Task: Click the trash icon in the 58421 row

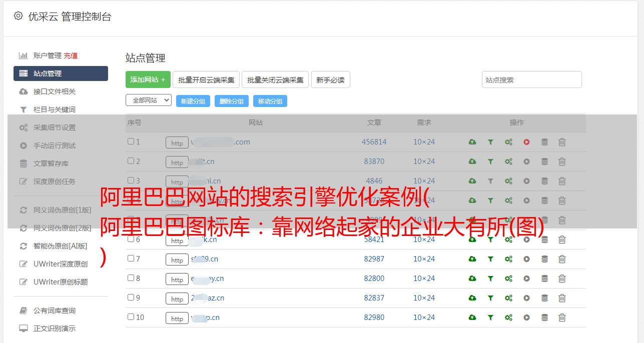Action: pos(562,239)
